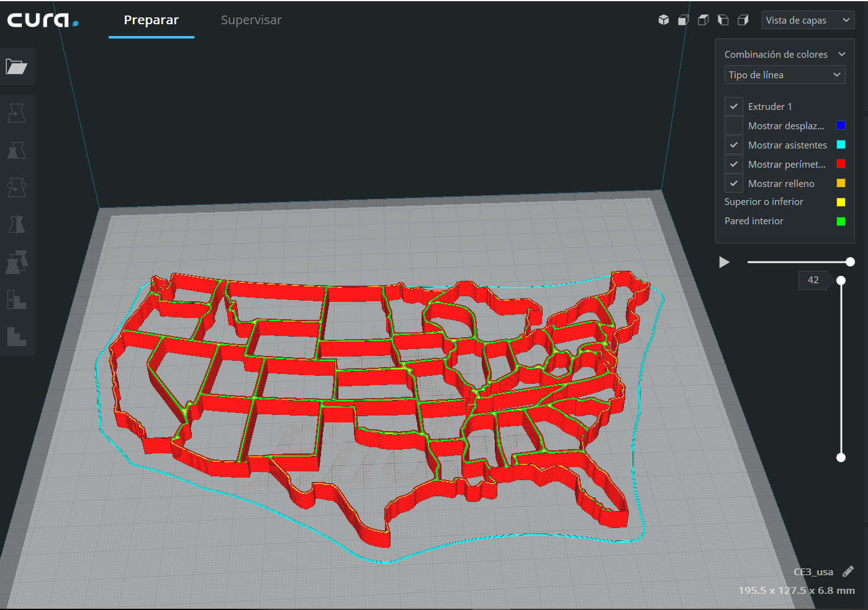Screen dimensions: 868x610
Task: Rename the CE3_usa print job
Action: point(849,571)
